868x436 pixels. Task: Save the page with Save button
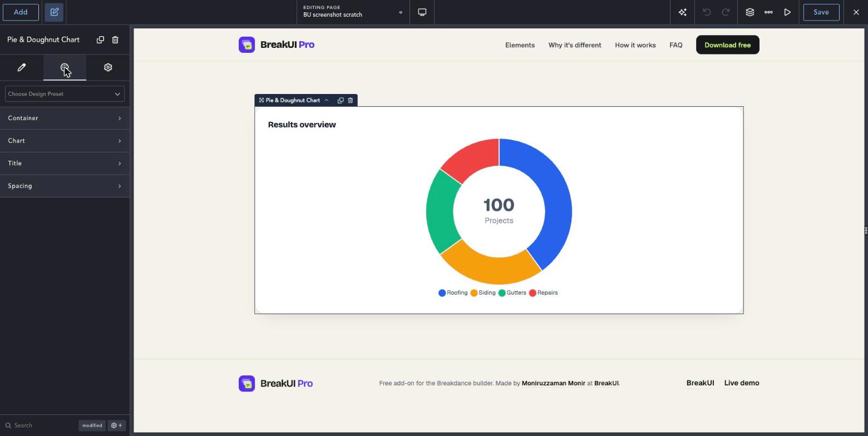coord(821,12)
